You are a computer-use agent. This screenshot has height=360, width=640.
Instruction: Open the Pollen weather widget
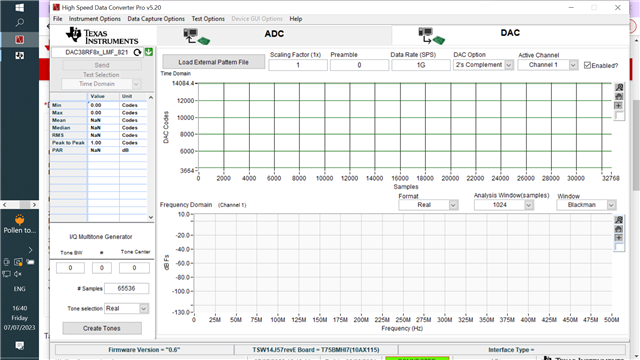point(19,224)
